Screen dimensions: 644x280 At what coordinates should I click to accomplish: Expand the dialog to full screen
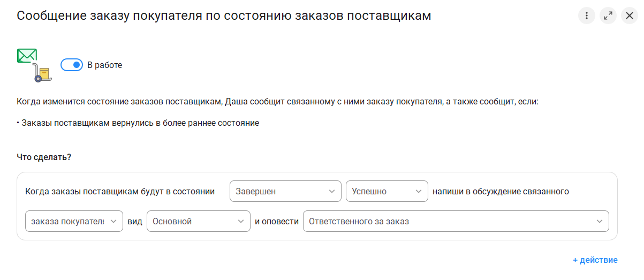coord(608,16)
